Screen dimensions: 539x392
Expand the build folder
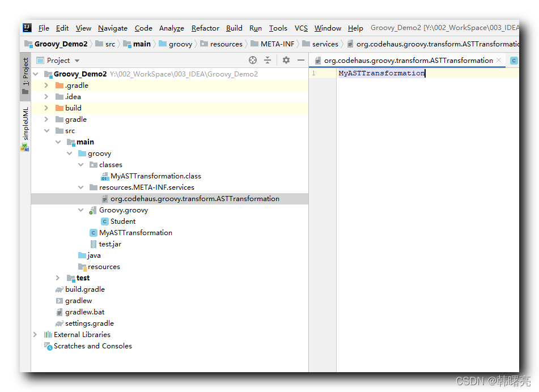pos(46,108)
